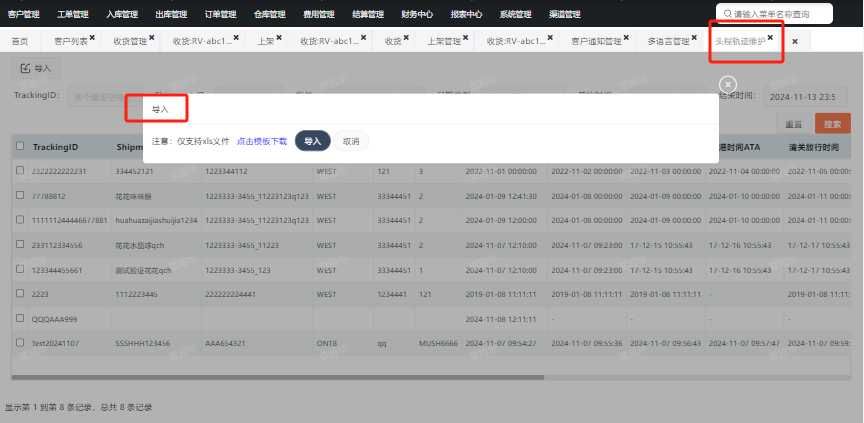This screenshot has width=864, height=423.
Task: Open the 结算管理 menu
Action: pos(368,14)
